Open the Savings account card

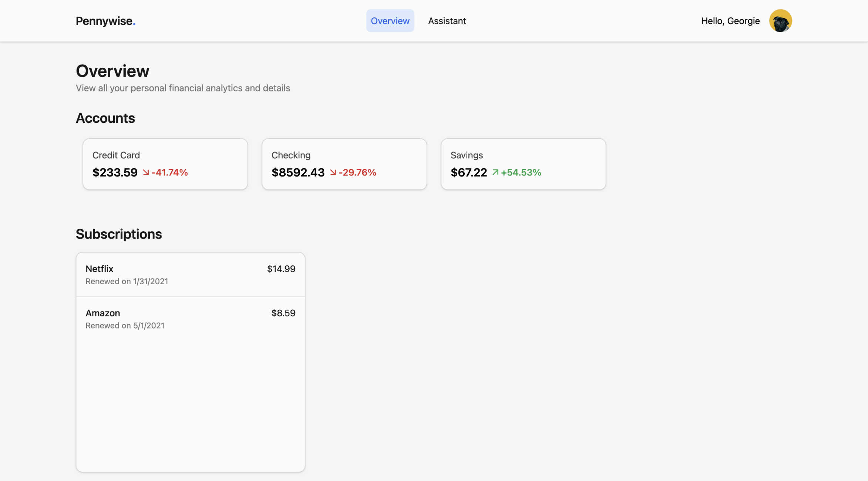(x=523, y=164)
